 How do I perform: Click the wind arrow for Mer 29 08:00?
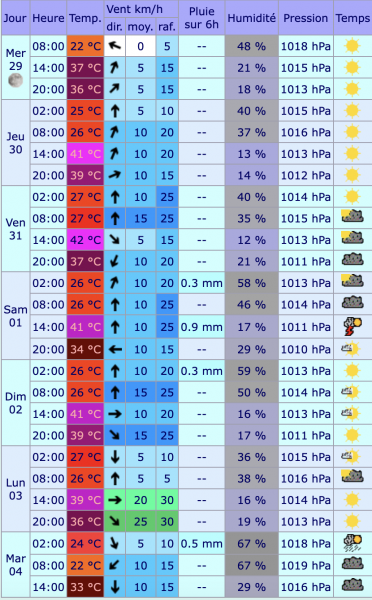115,46
